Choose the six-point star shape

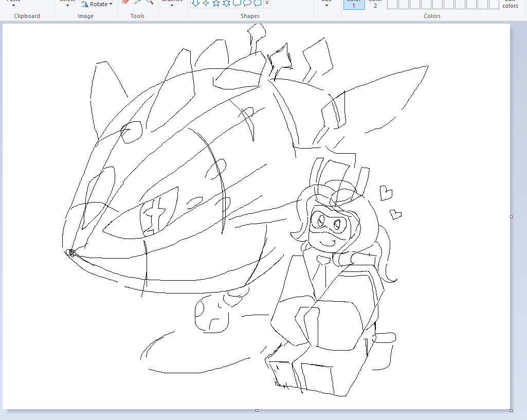click(227, 3)
